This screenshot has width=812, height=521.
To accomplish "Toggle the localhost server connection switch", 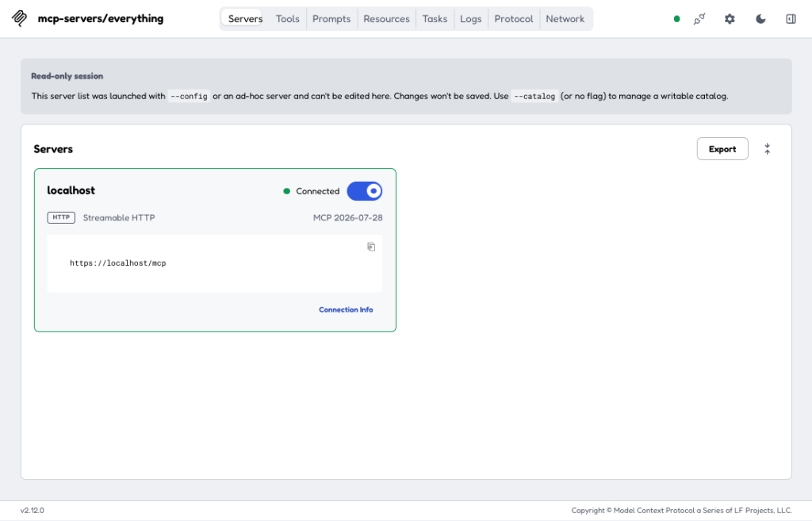I will (x=365, y=191).
